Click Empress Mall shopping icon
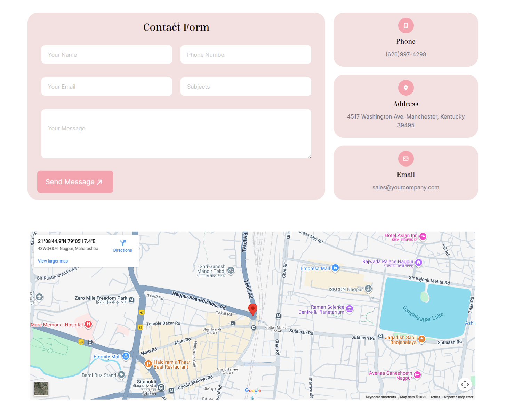The width and height of the screenshot is (506, 420). [x=335, y=268]
